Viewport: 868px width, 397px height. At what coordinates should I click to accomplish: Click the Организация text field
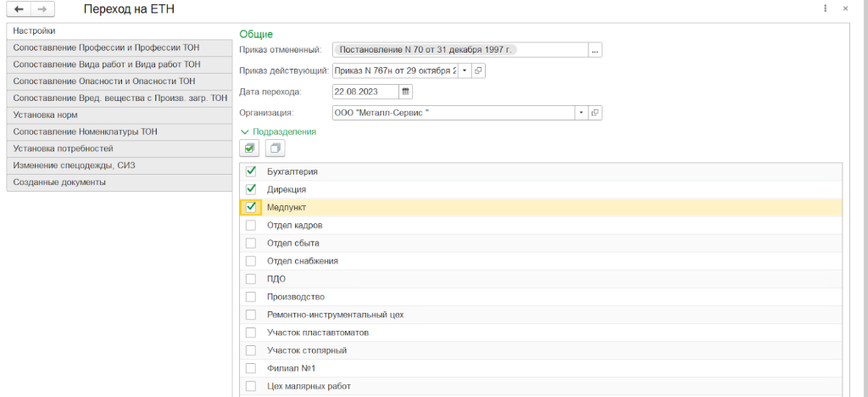pos(453,113)
